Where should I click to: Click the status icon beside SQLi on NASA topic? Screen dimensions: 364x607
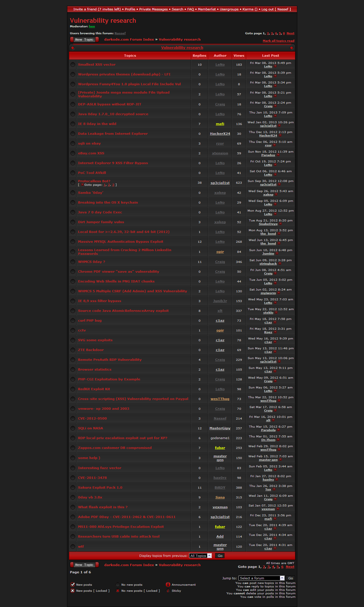click(73, 428)
